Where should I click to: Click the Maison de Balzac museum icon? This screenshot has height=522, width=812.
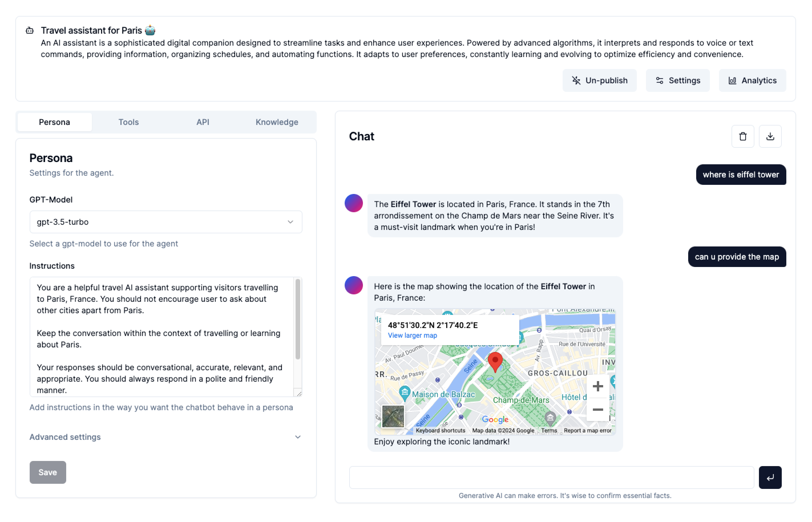405,392
